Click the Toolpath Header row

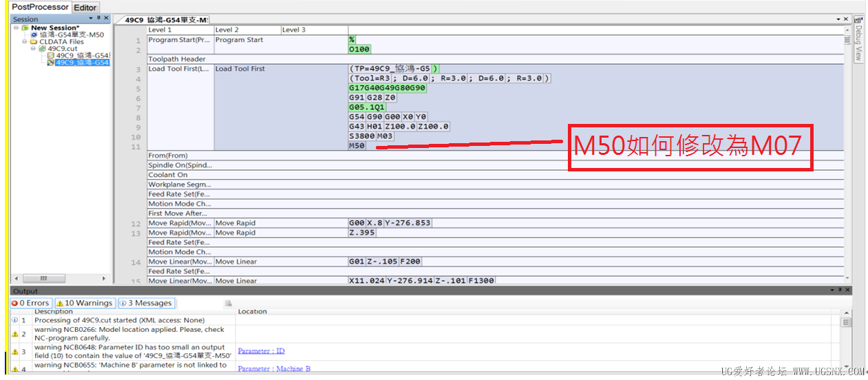point(496,59)
